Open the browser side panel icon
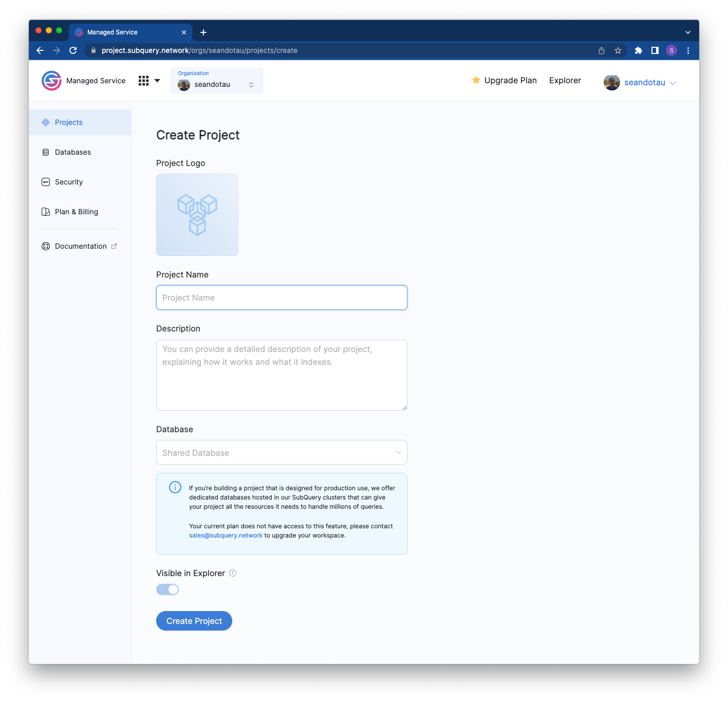 coord(655,50)
